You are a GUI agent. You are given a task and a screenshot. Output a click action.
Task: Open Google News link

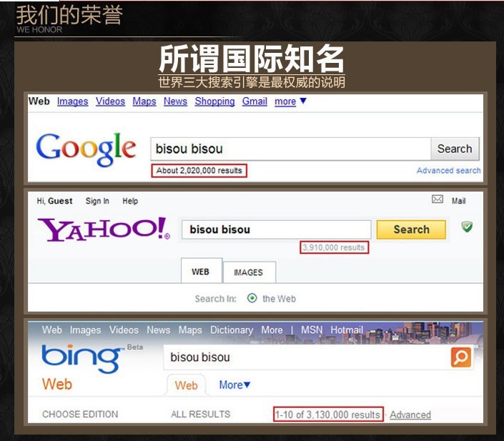tap(175, 101)
